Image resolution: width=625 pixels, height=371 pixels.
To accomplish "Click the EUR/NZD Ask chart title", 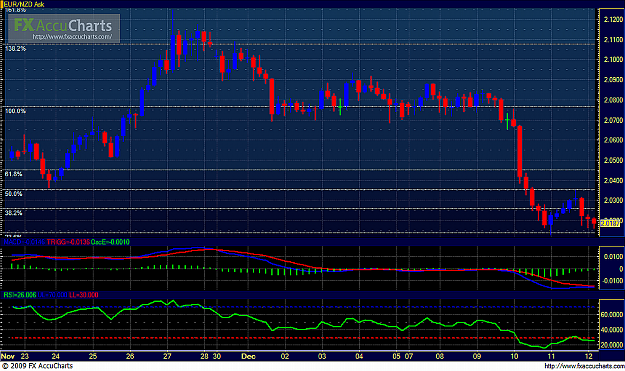I will coord(23,4).
